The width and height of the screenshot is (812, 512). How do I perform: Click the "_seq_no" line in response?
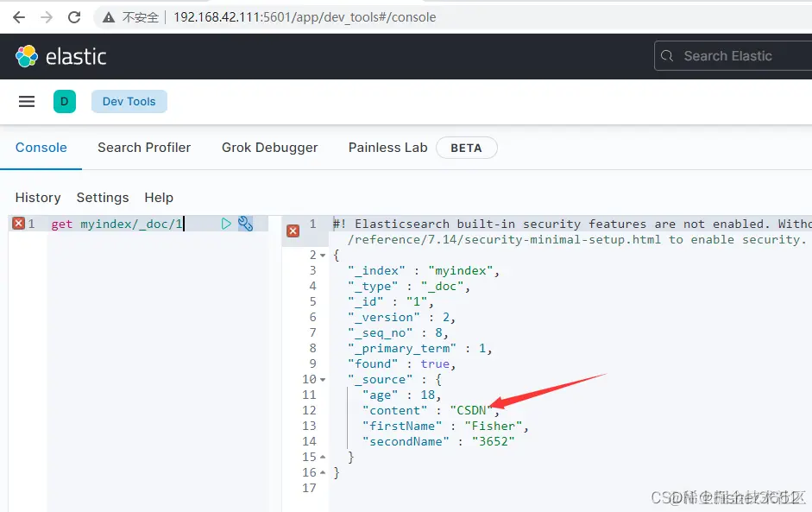[398, 332]
